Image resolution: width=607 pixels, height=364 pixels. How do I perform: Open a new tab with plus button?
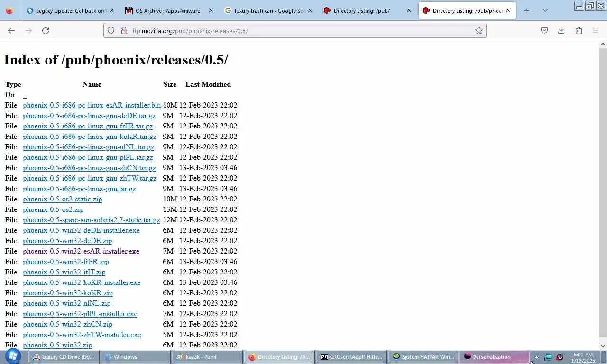coord(526,10)
